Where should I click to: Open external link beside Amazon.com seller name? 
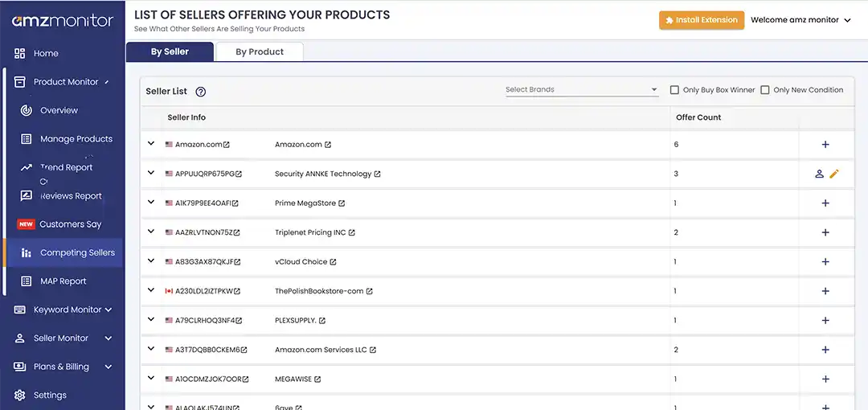click(328, 145)
